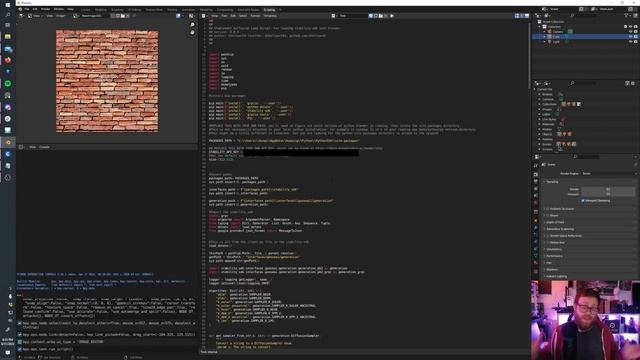
Task: Expand Materials in Current File list
Action: point(539,124)
